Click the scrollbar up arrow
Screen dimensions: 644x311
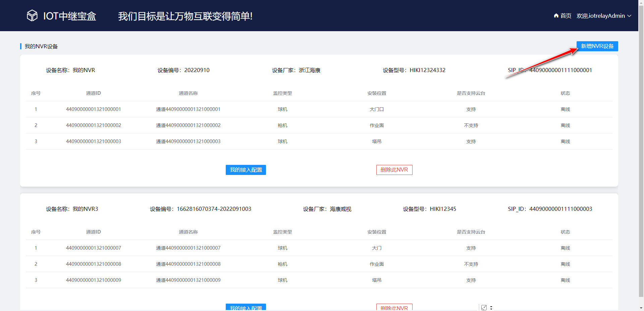click(x=641, y=3)
